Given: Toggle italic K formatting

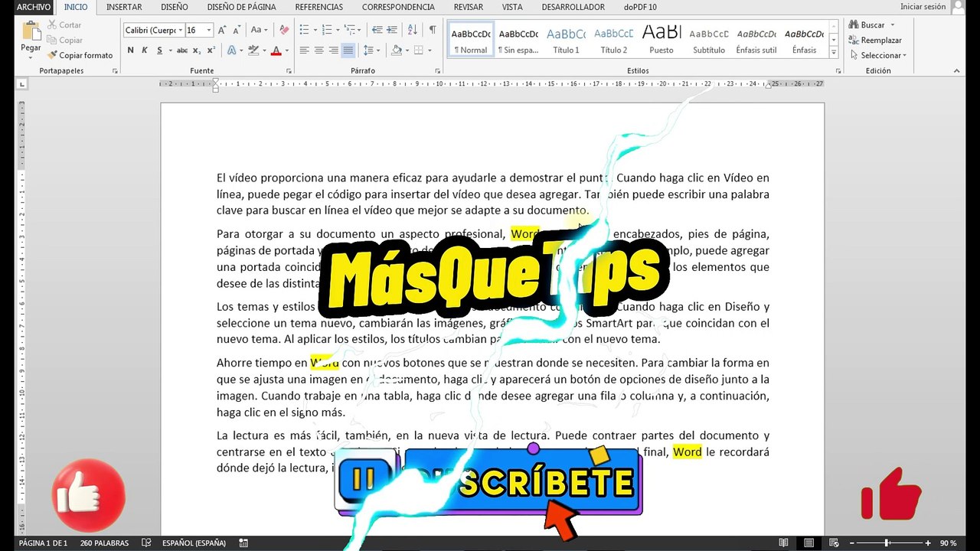Looking at the screenshot, I should (x=145, y=51).
